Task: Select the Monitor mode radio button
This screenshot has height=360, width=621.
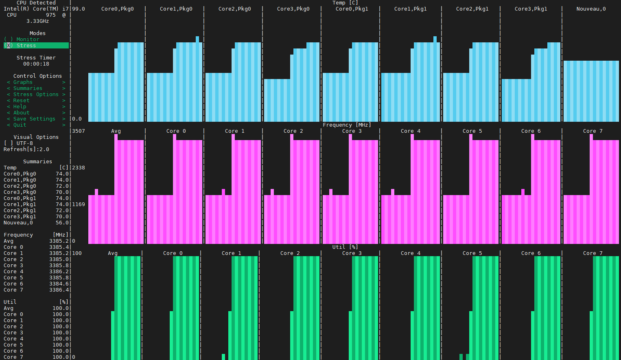Action: coord(21,39)
